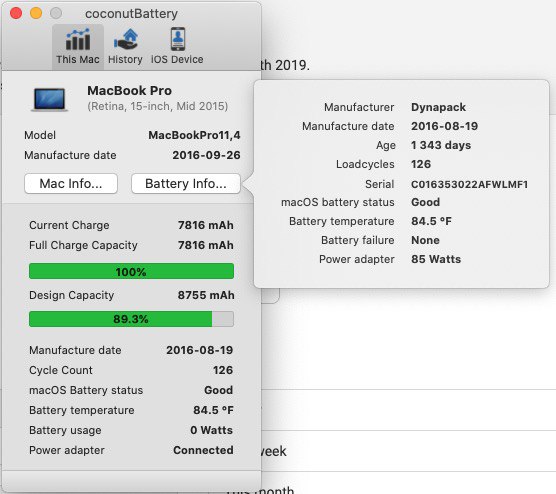Click the 85 Watts power adapter value
The image size is (556, 494).
[x=436, y=259]
